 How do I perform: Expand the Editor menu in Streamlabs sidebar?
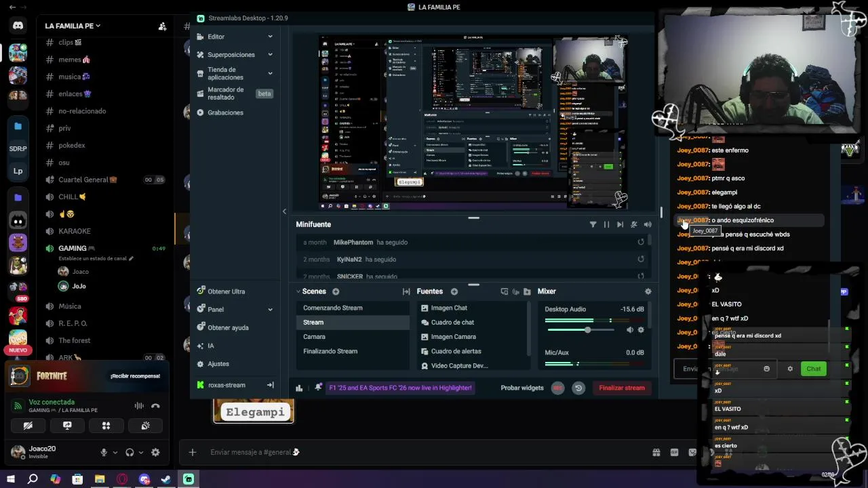point(235,37)
